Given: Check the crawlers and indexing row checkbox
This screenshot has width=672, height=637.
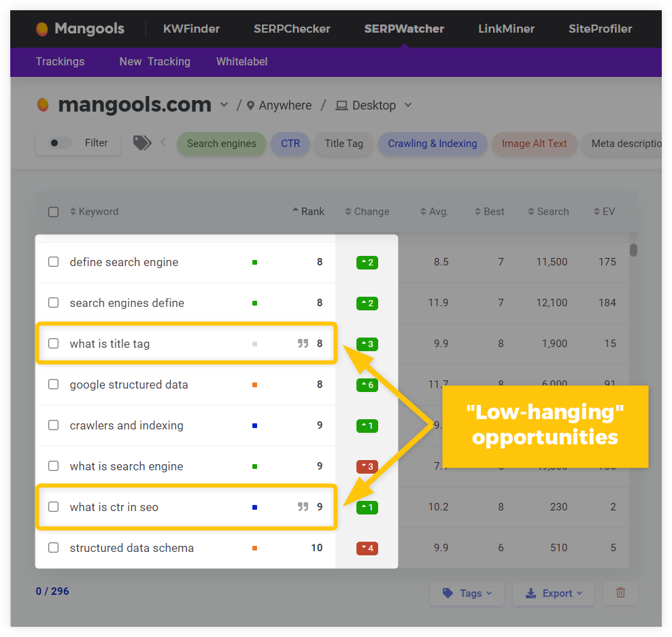Looking at the screenshot, I should click(54, 425).
